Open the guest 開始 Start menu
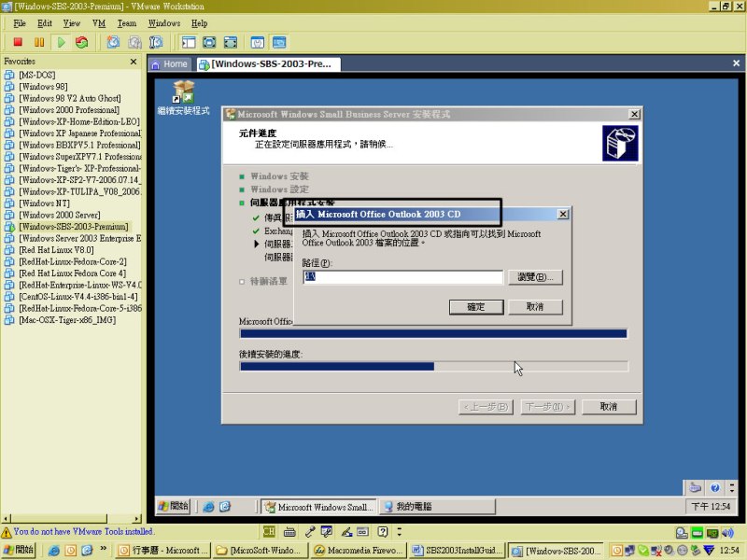Screen dimensions: 747x560 (174, 506)
